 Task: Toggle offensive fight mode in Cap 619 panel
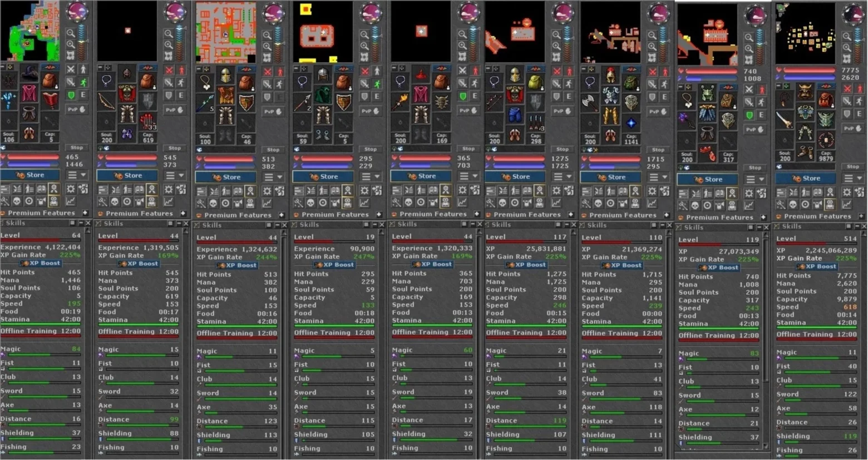tap(169, 70)
